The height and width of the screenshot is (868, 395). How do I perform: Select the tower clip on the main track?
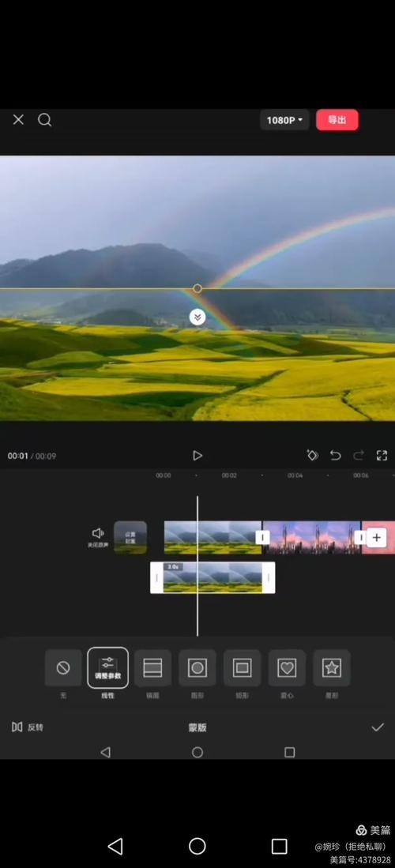(x=312, y=538)
